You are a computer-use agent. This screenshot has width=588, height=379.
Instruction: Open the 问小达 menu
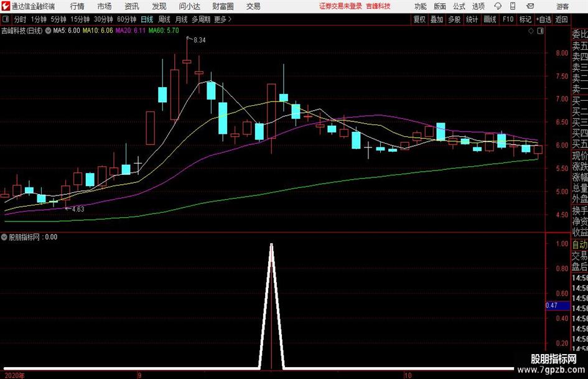[189, 6]
